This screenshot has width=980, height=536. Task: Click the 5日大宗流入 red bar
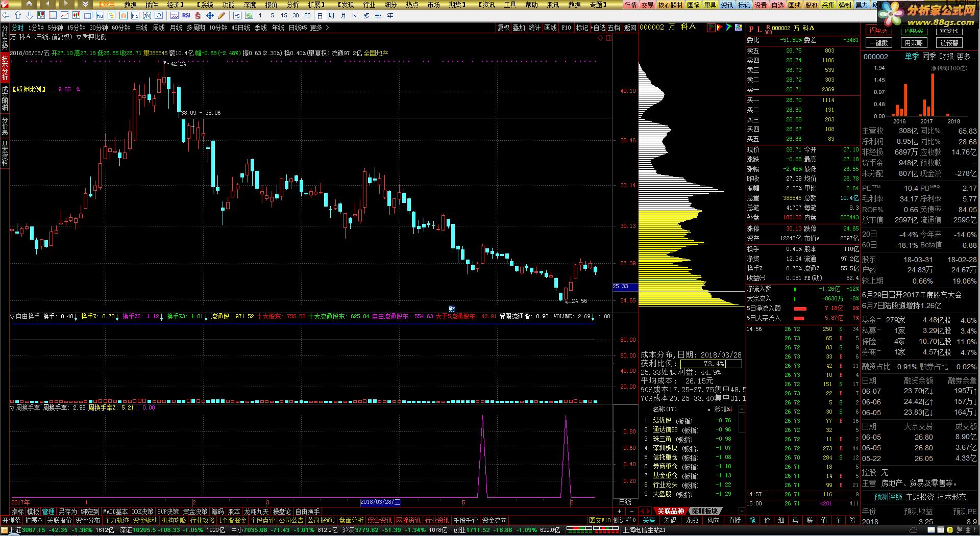pos(799,318)
